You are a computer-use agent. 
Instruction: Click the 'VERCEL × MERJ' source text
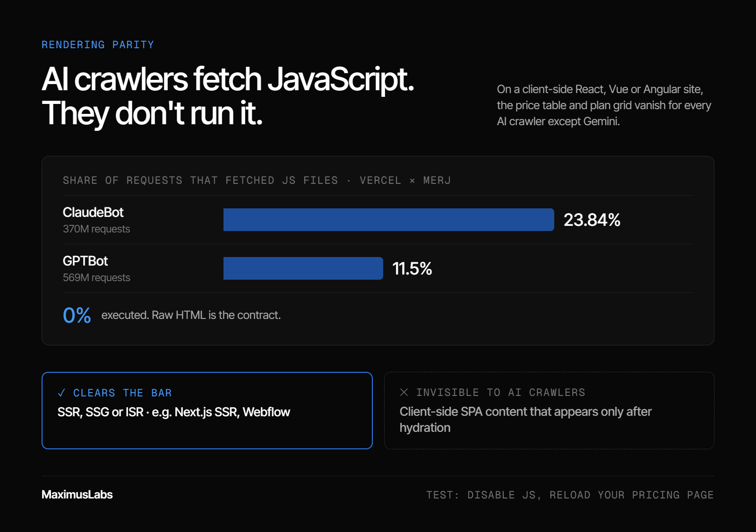pyautogui.click(x=405, y=180)
